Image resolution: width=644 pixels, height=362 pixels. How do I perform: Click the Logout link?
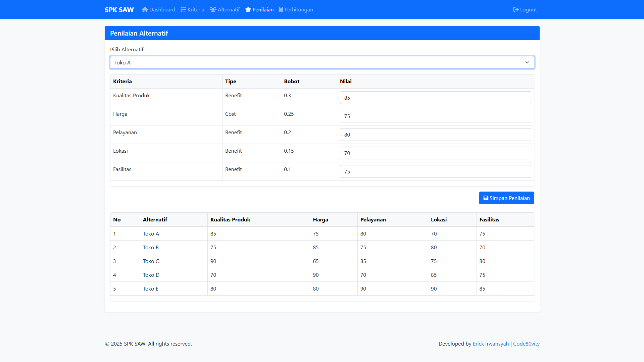tap(525, 9)
